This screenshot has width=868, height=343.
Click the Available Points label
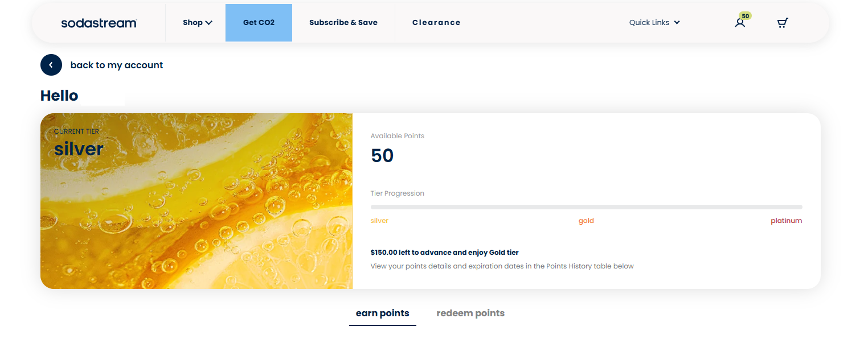click(x=397, y=136)
